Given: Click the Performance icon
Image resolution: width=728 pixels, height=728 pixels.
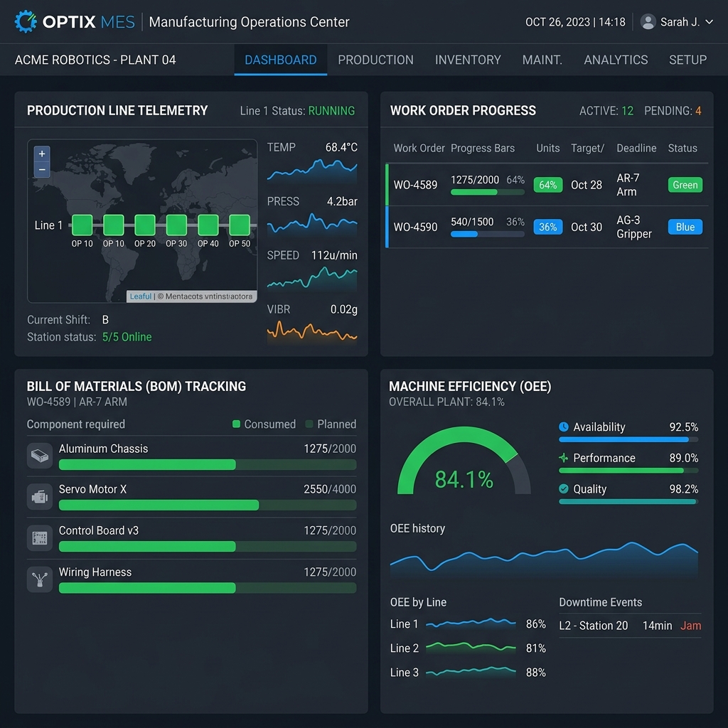Looking at the screenshot, I should click(x=564, y=458).
